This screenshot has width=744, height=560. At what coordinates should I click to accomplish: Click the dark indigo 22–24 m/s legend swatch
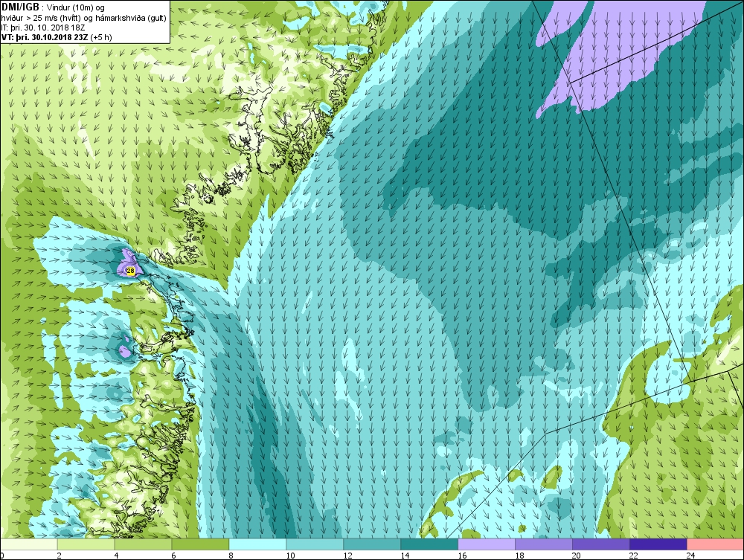point(658,544)
